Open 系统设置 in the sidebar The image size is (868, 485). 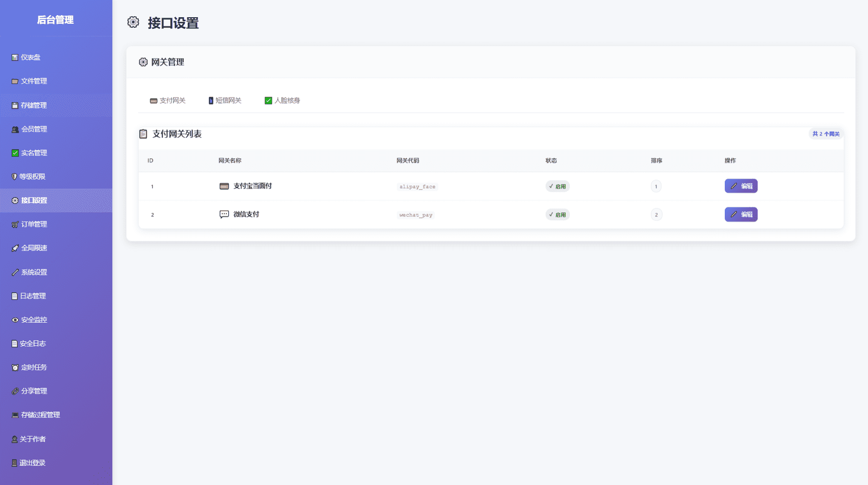pyautogui.click(x=34, y=272)
